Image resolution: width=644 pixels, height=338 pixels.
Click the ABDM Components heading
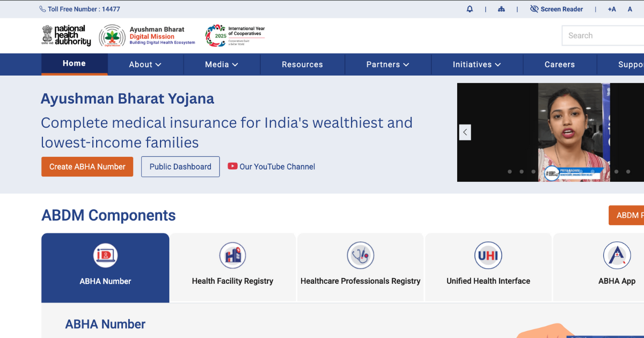tap(108, 215)
